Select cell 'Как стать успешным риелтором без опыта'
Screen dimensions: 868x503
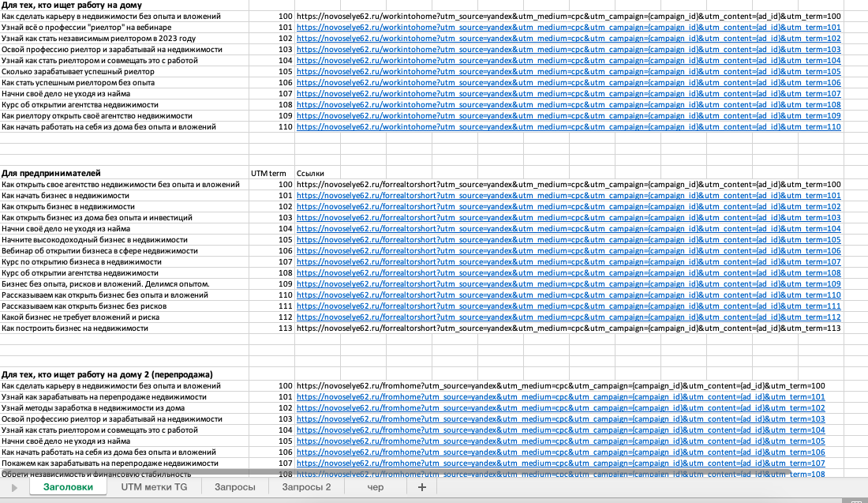point(125,83)
